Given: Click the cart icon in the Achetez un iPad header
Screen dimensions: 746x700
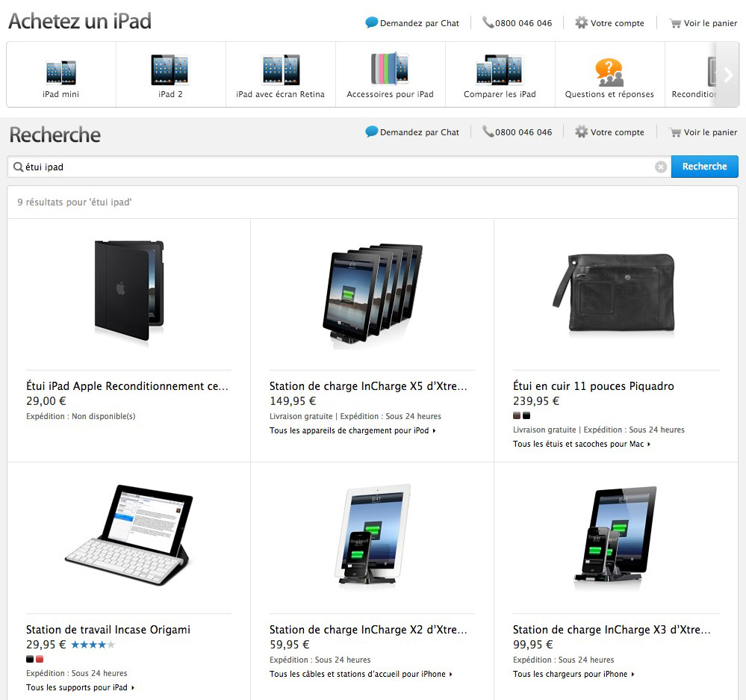Looking at the screenshot, I should click(x=675, y=23).
